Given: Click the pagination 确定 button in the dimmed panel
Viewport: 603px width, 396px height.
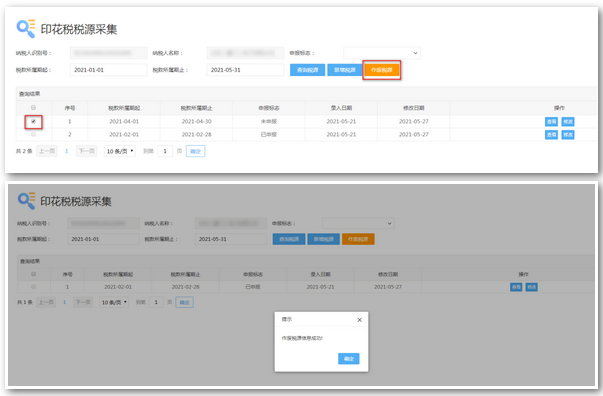Looking at the screenshot, I should (185, 303).
